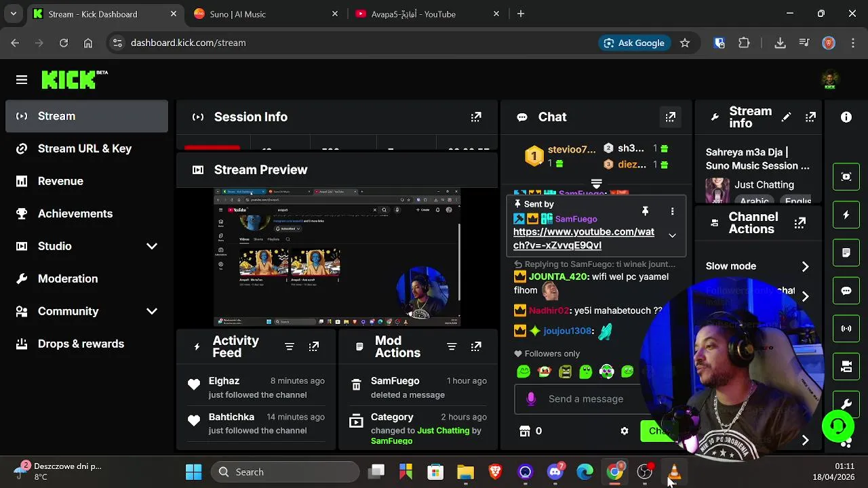Pop out the Chat panel
Image resolution: width=868 pixels, height=488 pixels.
tap(670, 117)
